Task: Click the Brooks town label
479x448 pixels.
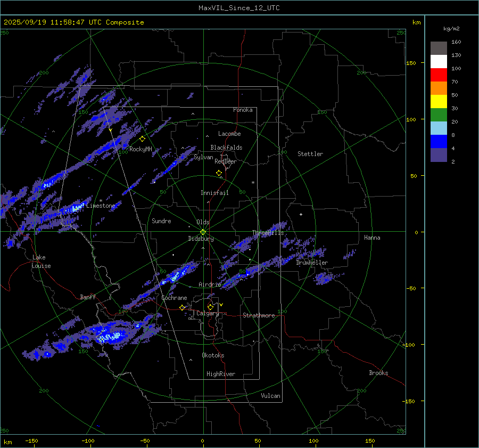Action: click(x=378, y=373)
